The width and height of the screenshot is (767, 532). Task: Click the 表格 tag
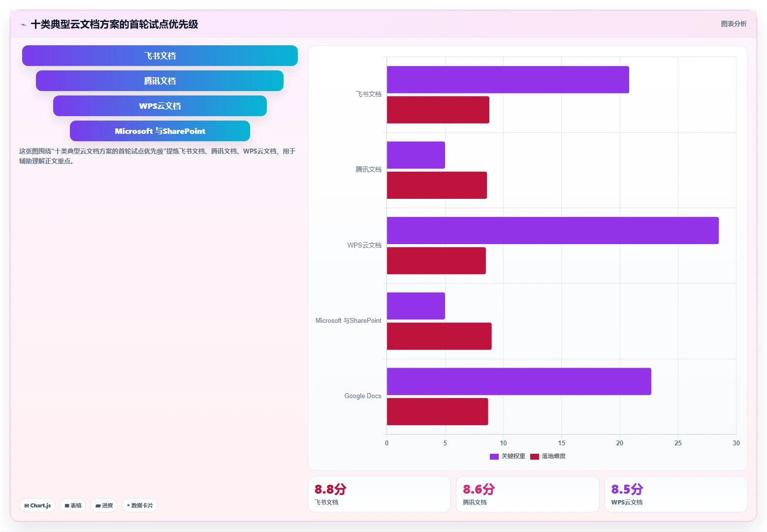[73, 505]
